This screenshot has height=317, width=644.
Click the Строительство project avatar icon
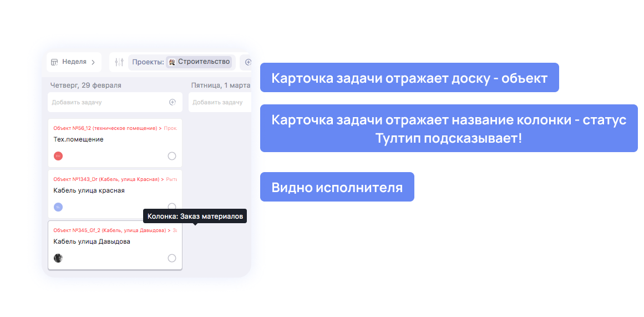(172, 62)
